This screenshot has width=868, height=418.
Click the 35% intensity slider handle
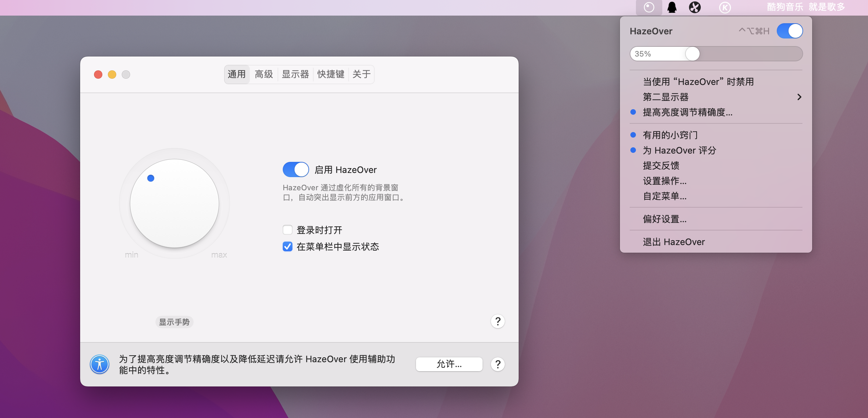692,54
